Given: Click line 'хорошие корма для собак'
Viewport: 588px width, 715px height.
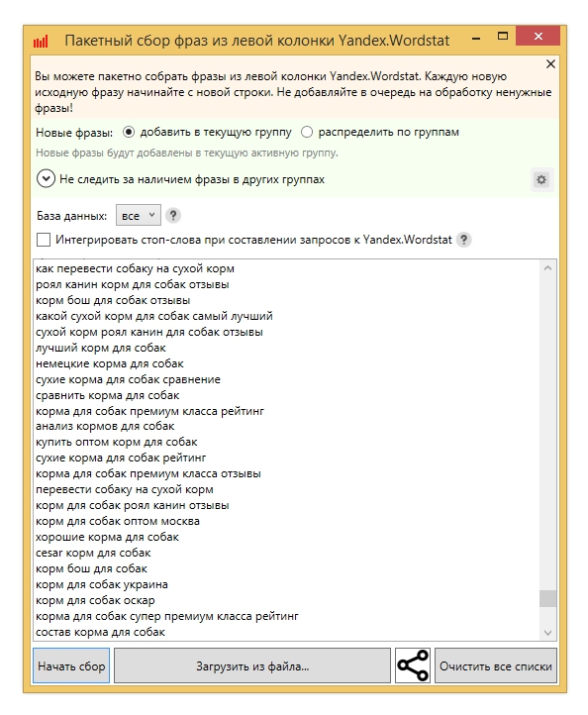Looking at the screenshot, I should (x=107, y=537).
